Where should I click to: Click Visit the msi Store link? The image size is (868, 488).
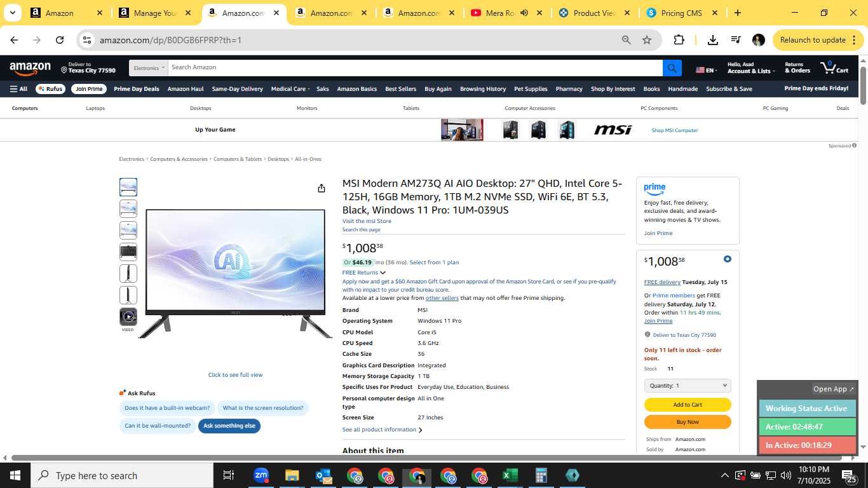[x=367, y=221]
